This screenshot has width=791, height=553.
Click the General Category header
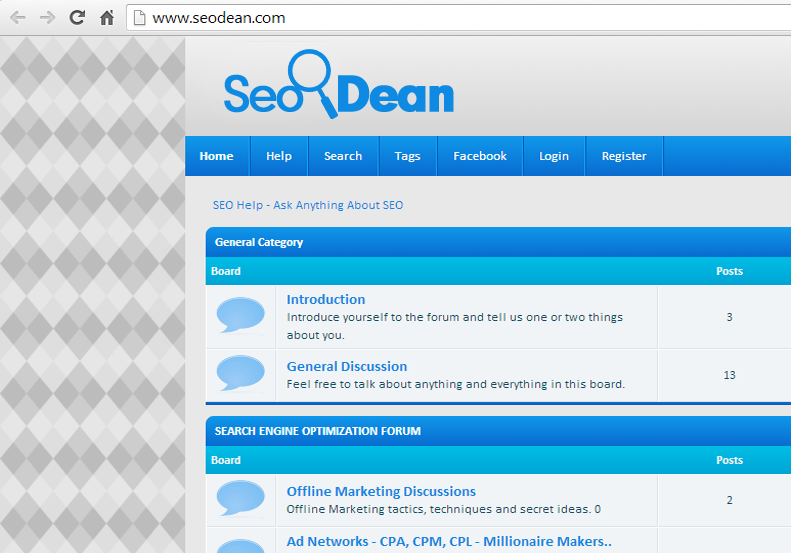259,242
